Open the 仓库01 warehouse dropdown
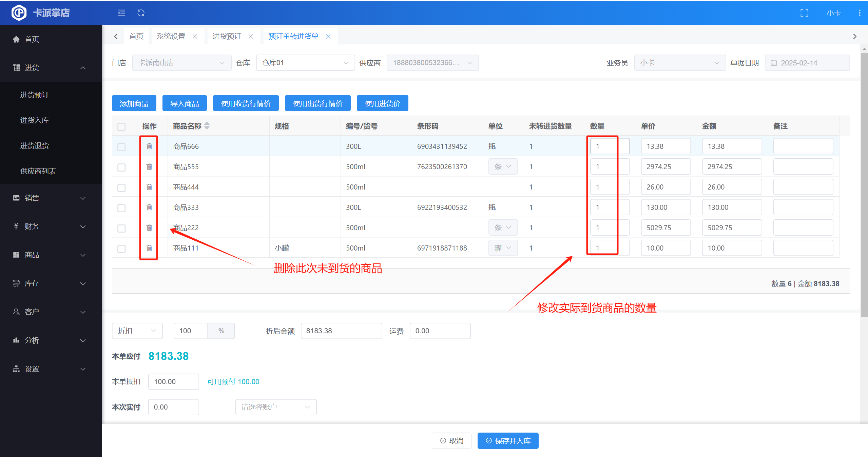Viewport: 868px width, 457px height. tap(305, 63)
